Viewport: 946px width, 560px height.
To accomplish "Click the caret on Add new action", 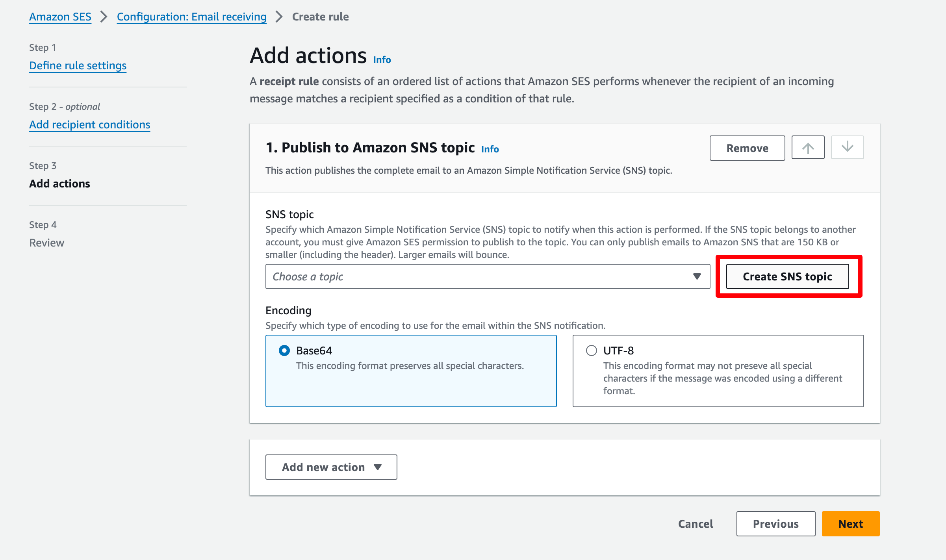I will pos(377,467).
